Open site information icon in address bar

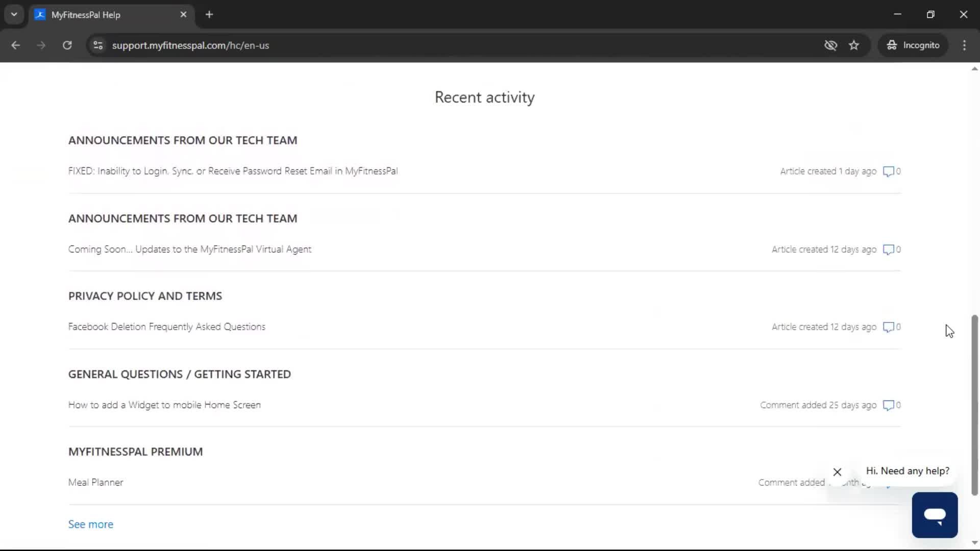tap(98, 45)
